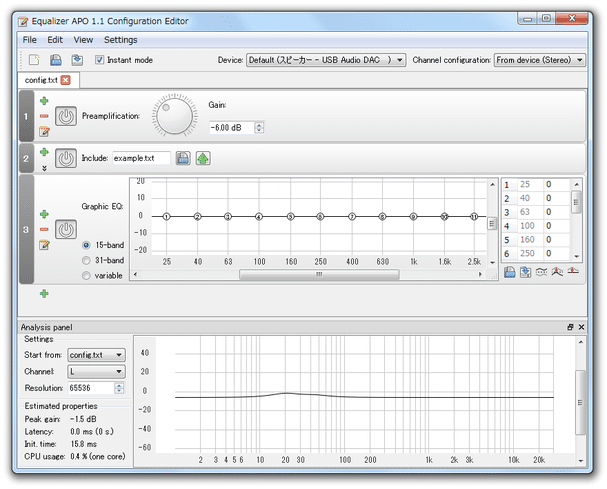Viewport: 607px width, 489px height.
Task: Toggle the Graphic EQ power button
Action: (66, 230)
